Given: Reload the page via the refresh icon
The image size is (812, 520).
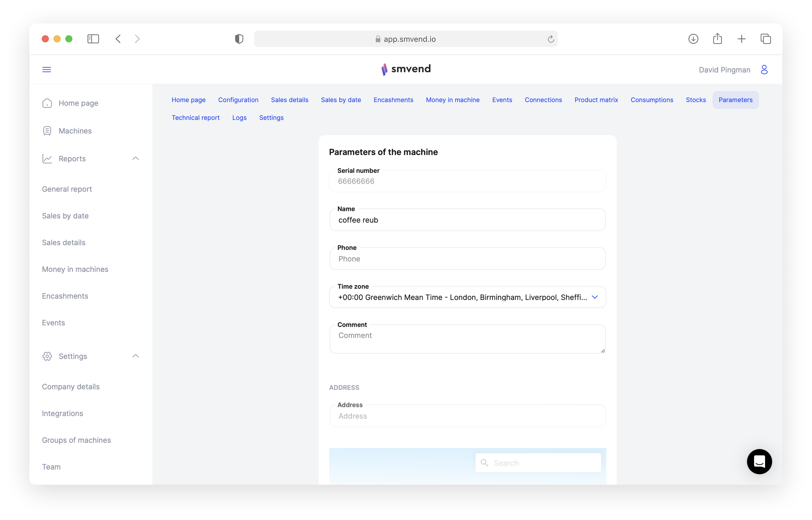Looking at the screenshot, I should pyautogui.click(x=551, y=39).
